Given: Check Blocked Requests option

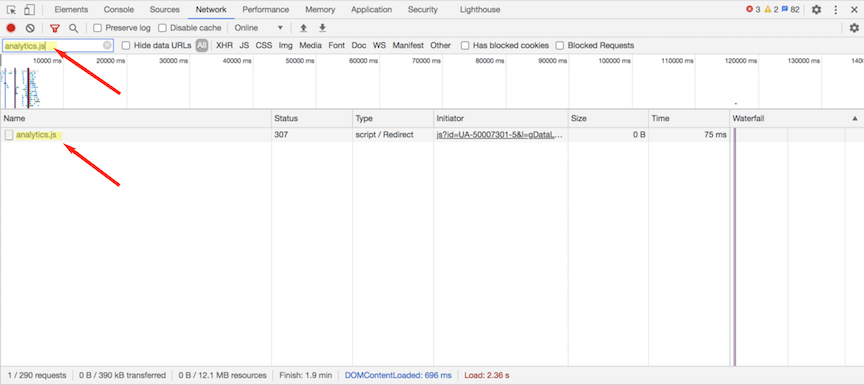Looking at the screenshot, I should [x=560, y=45].
